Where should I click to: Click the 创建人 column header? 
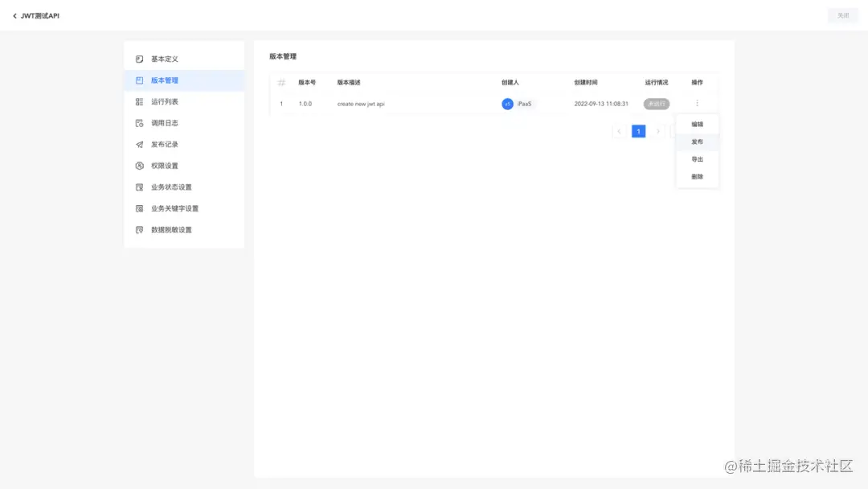click(510, 83)
